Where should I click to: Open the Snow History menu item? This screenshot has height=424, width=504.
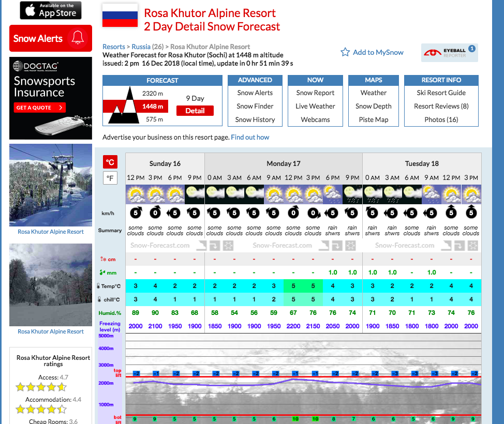[255, 119]
